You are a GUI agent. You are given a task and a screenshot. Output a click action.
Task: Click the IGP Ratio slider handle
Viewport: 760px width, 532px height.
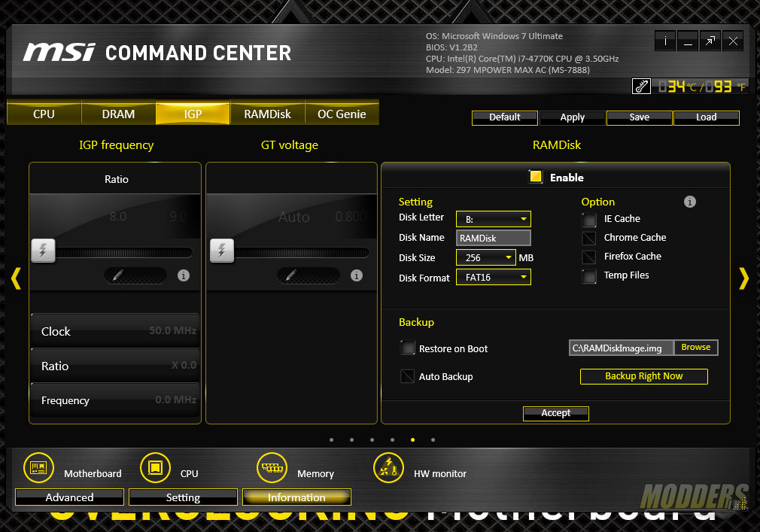click(43, 251)
